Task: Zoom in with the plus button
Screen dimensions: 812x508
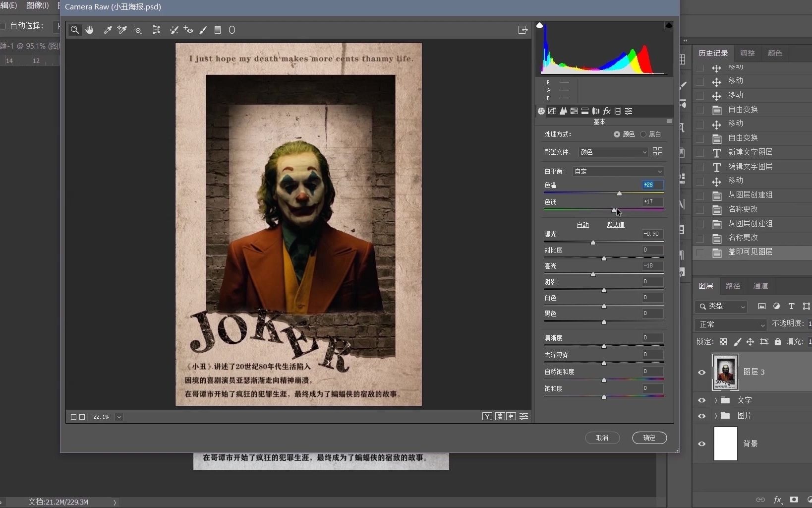Action: [x=82, y=417]
